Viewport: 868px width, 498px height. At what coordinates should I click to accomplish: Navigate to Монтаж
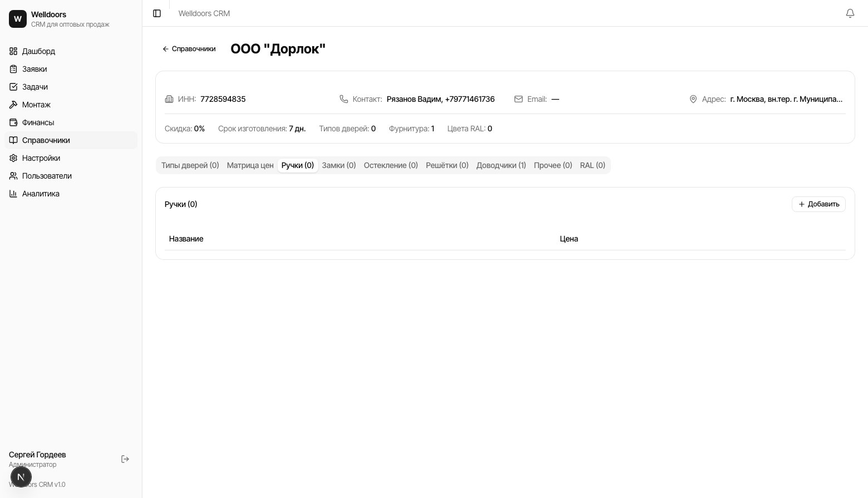point(71,105)
